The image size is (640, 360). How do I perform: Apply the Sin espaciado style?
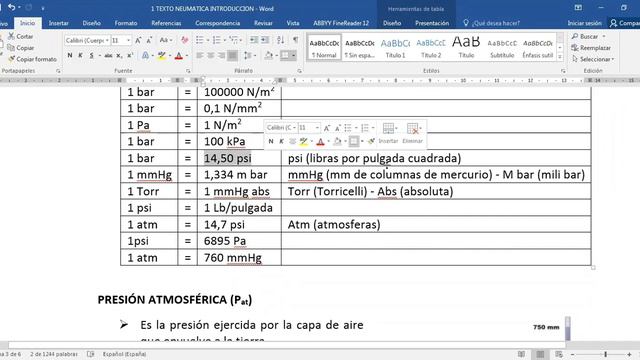point(360,48)
